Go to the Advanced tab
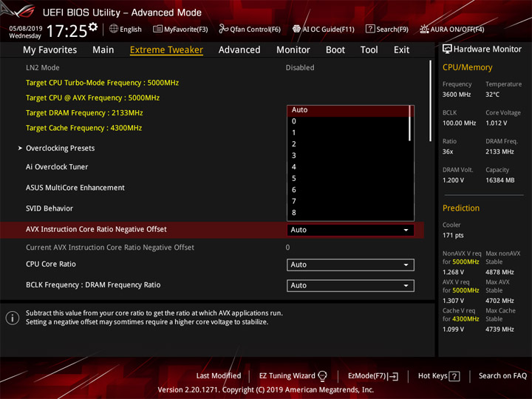The width and height of the screenshot is (532, 399). click(x=239, y=50)
